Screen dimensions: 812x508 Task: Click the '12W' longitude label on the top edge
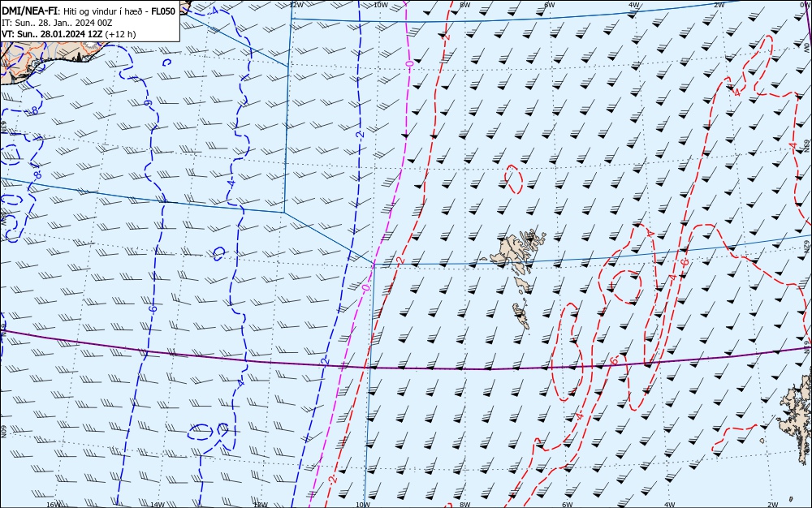(296, 5)
